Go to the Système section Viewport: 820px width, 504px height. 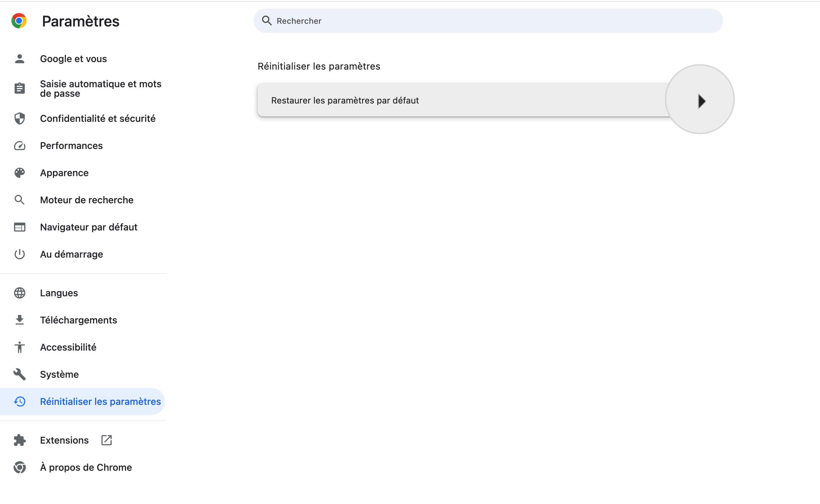point(59,374)
